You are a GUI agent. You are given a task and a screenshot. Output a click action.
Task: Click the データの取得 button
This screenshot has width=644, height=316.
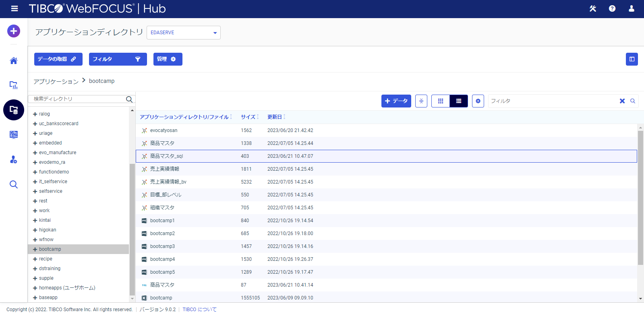[x=58, y=59]
